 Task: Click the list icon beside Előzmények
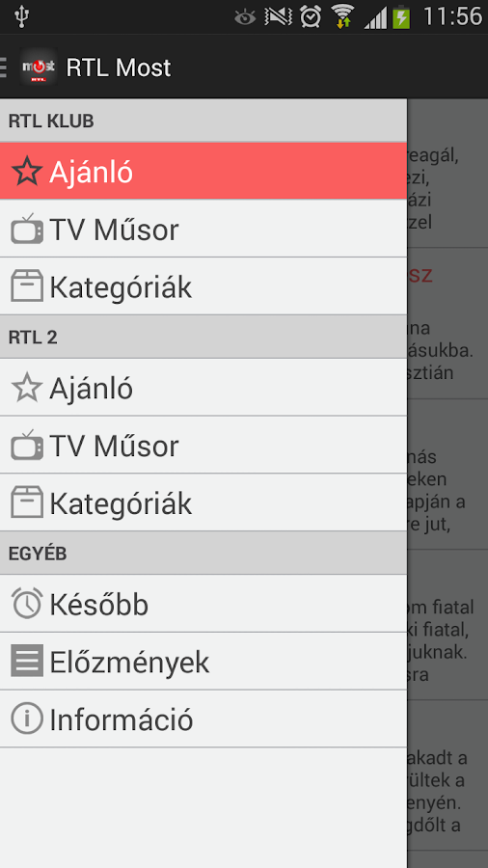click(x=27, y=661)
